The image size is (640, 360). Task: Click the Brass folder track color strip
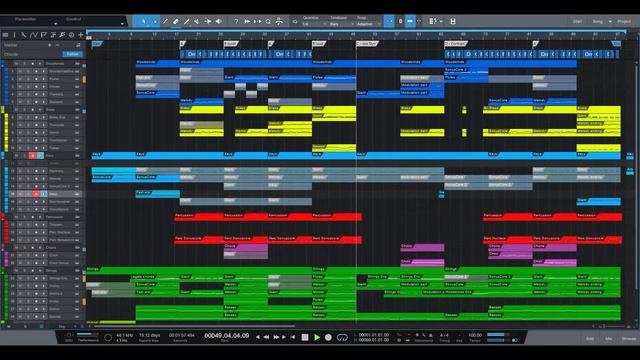point(2,110)
